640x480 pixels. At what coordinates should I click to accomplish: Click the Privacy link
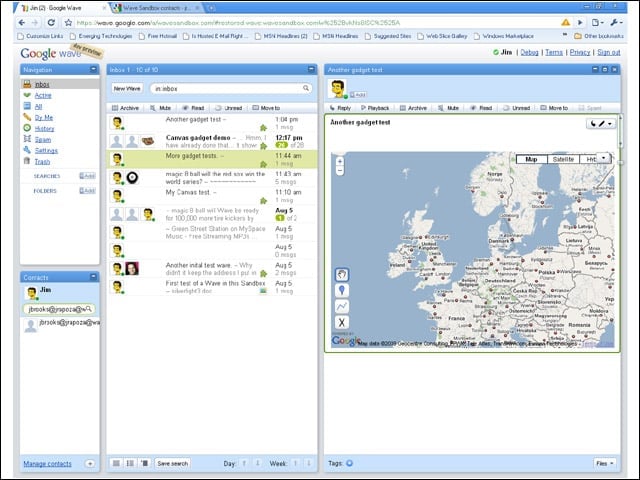(580, 52)
